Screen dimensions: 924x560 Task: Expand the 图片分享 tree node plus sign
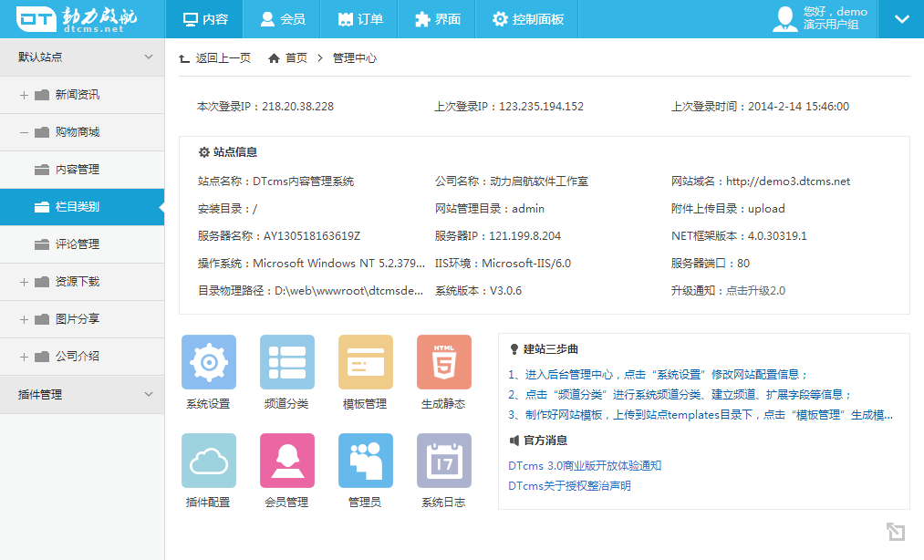(24, 319)
